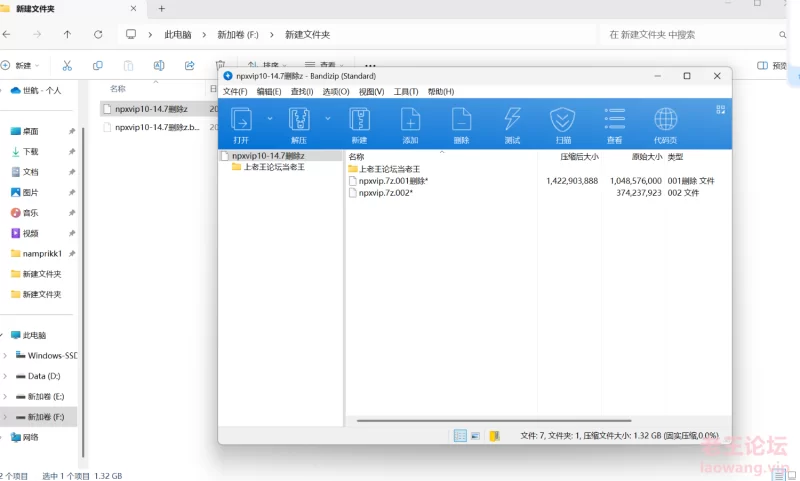Expand the 新加卷 (E:) drive node
The width and height of the screenshot is (800, 481).
(5, 396)
